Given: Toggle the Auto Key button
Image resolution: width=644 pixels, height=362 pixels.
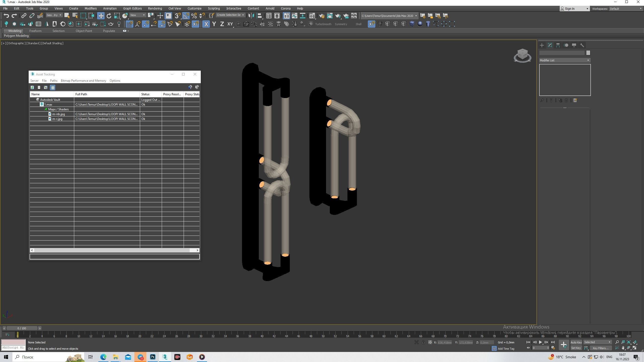Looking at the screenshot, I should (576, 342).
